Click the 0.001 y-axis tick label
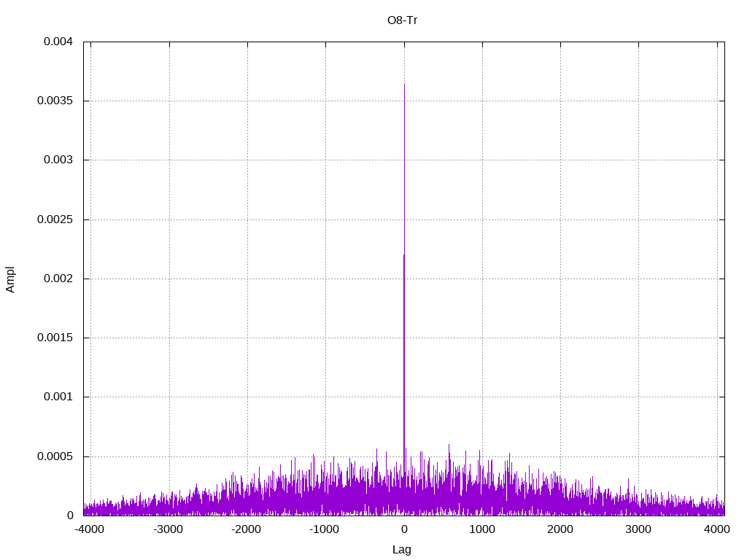Screen dimensions: 747x560 pos(58,397)
